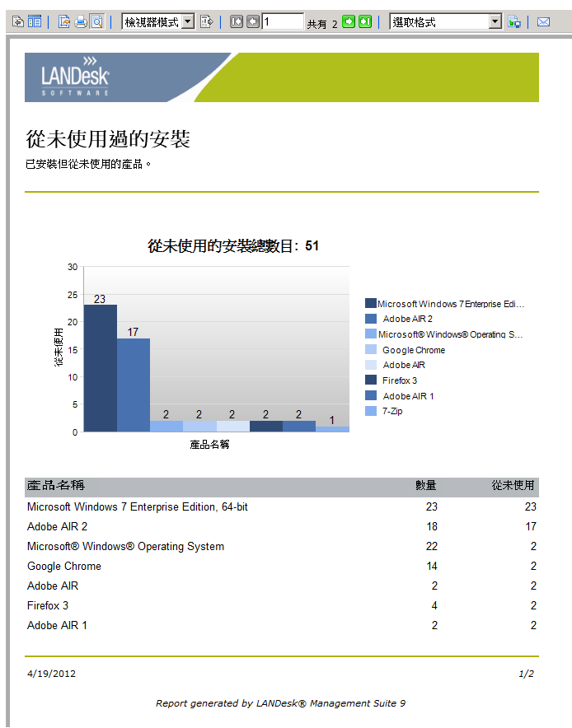The image size is (572, 728).
Task: Click the 7-Zip legend entry text
Action: point(392,411)
